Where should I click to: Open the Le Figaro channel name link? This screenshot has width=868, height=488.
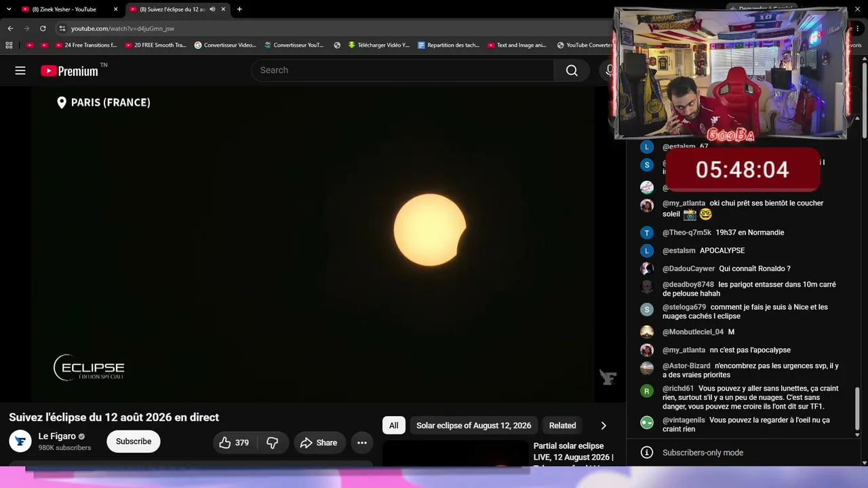coord(57,436)
